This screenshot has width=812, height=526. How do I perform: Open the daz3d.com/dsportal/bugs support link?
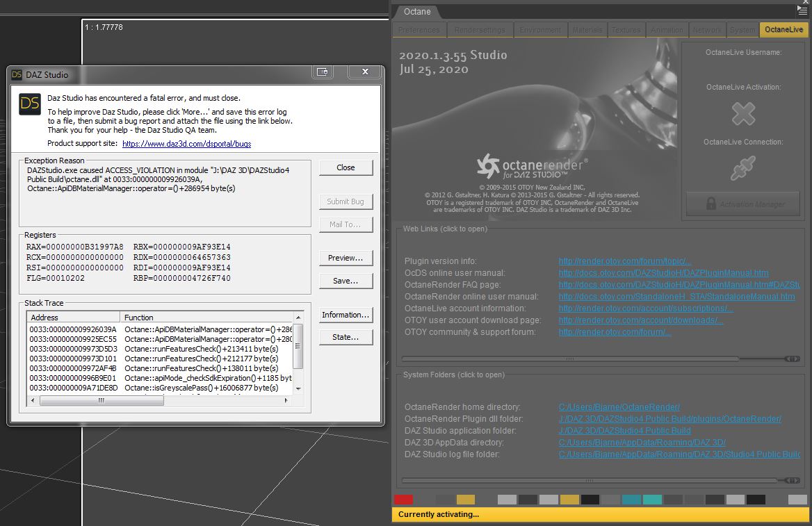click(186, 144)
